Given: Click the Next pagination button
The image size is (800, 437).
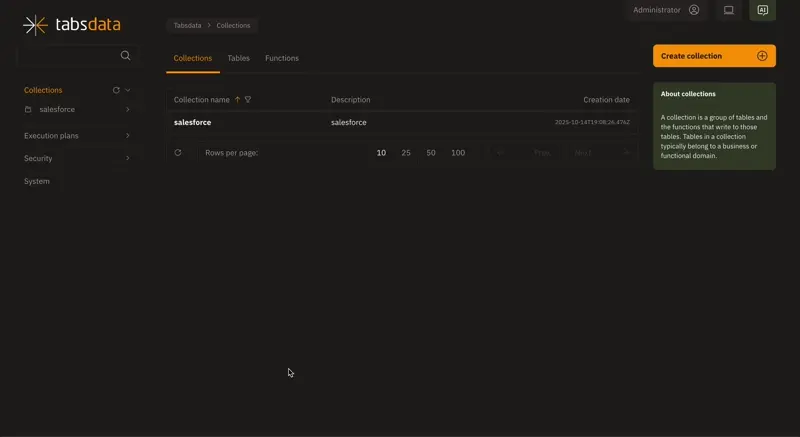Looking at the screenshot, I should tap(601, 153).
